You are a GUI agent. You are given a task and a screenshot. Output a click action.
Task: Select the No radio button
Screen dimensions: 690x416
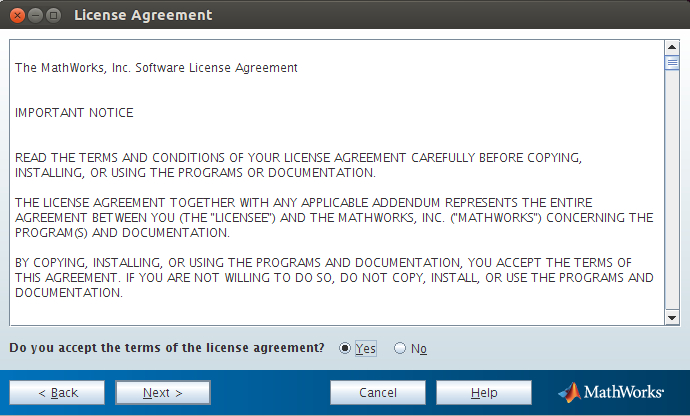[400, 348]
